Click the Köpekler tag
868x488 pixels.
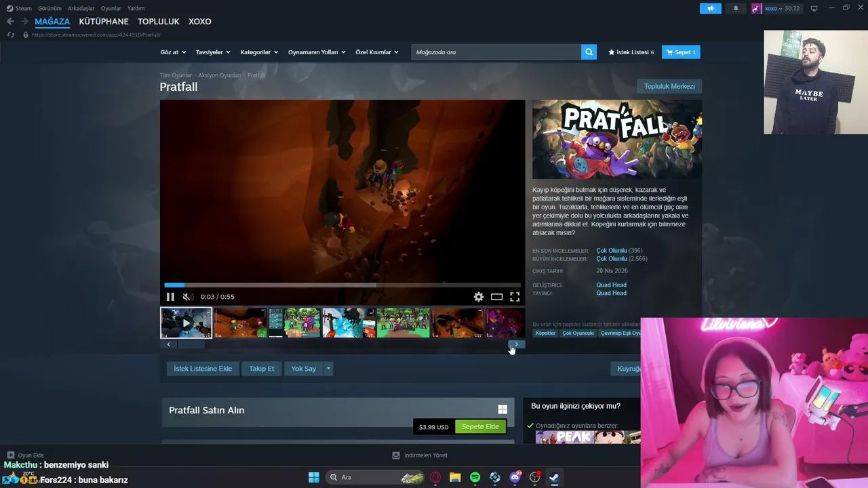click(x=545, y=333)
